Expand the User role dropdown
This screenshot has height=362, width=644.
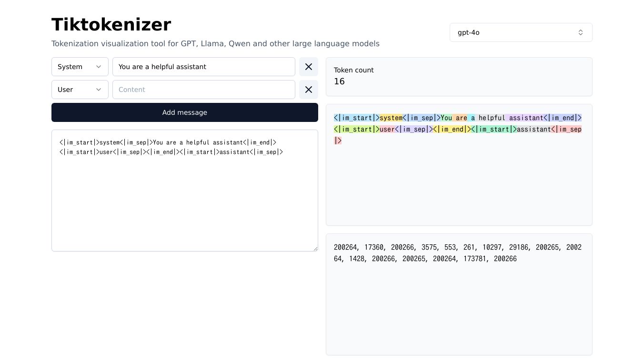pos(80,90)
